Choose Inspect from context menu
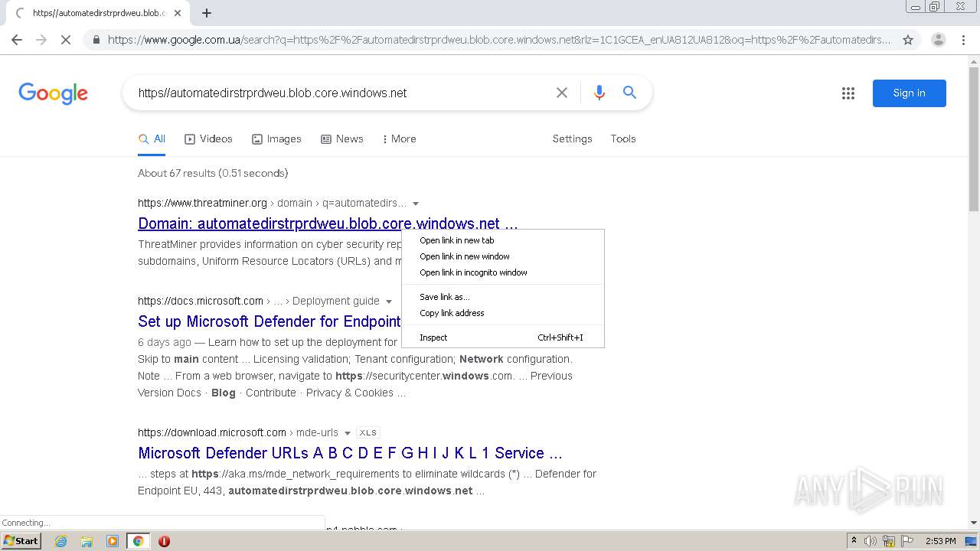This screenshot has width=980, height=551. click(503, 337)
